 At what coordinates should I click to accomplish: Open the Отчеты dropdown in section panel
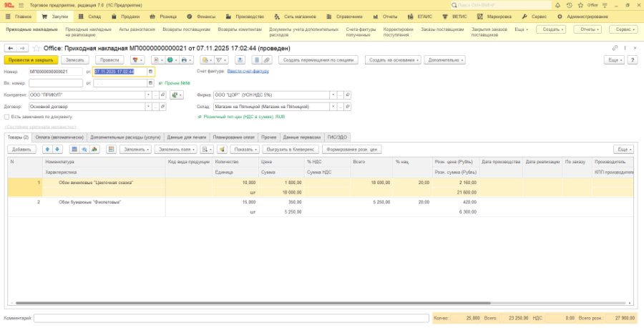(587, 29)
